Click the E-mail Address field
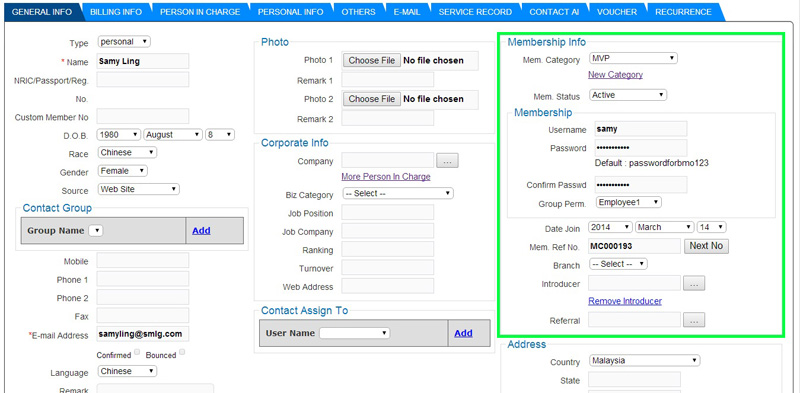 [143, 334]
